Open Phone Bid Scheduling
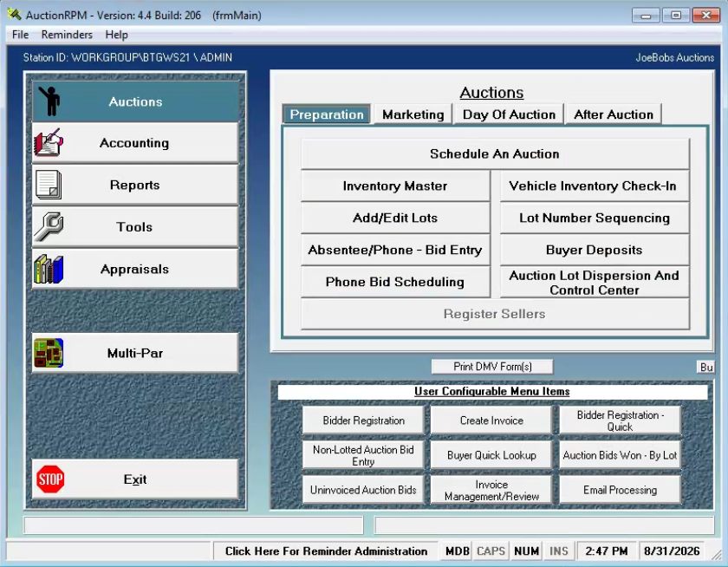Screen dimensions: 728x567 [395, 282]
